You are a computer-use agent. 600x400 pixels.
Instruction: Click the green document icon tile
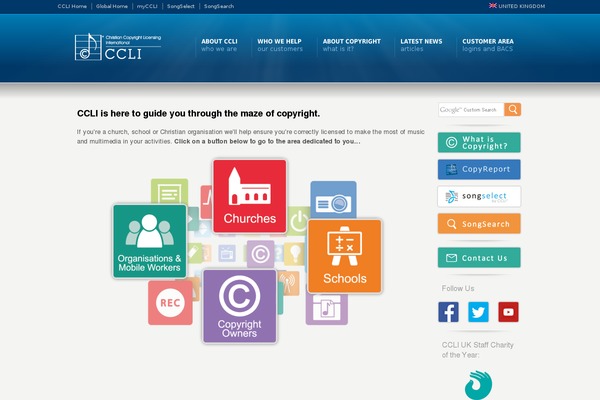click(170, 192)
